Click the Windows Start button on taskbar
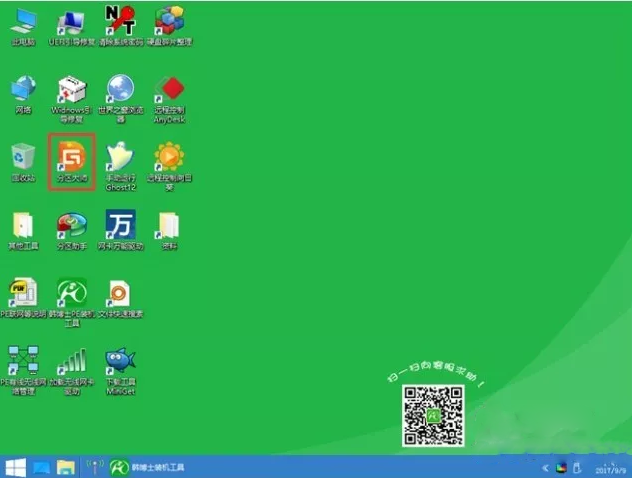The image size is (632, 478). 15,467
